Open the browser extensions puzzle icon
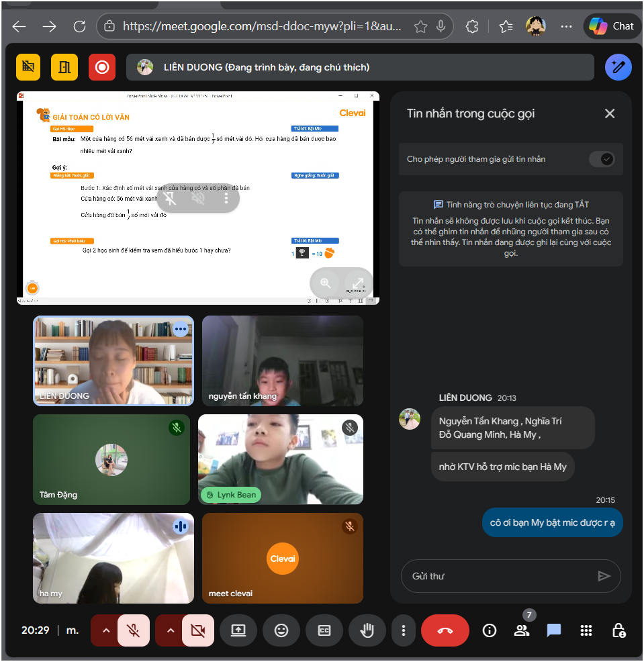This screenshot has height=662, width=644. tap(471, 27)
